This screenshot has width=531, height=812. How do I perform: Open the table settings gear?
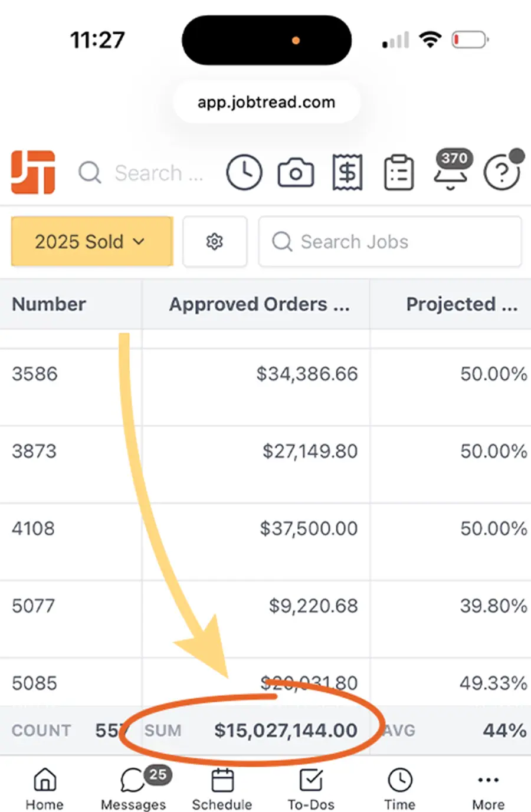(214, 242)
